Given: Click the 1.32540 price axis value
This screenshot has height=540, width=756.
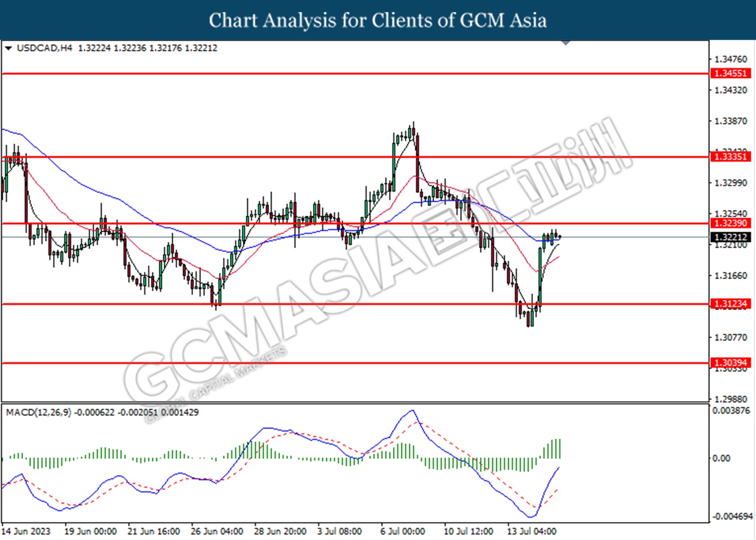Looking at the screenshot, I should click(x=731, y=214).
